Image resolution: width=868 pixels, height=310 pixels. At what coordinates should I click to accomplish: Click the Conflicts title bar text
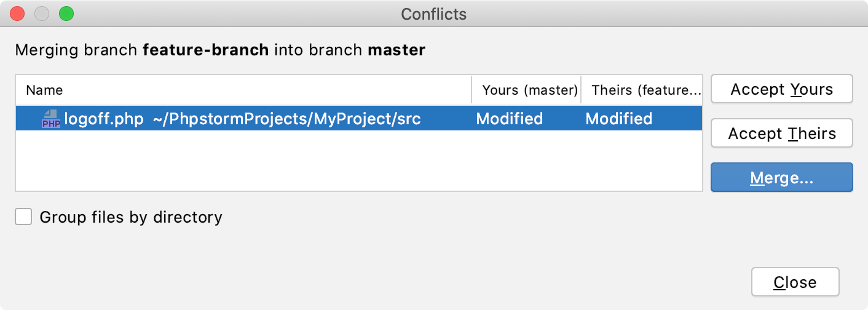pyautogui.click(x=434, y=14)
